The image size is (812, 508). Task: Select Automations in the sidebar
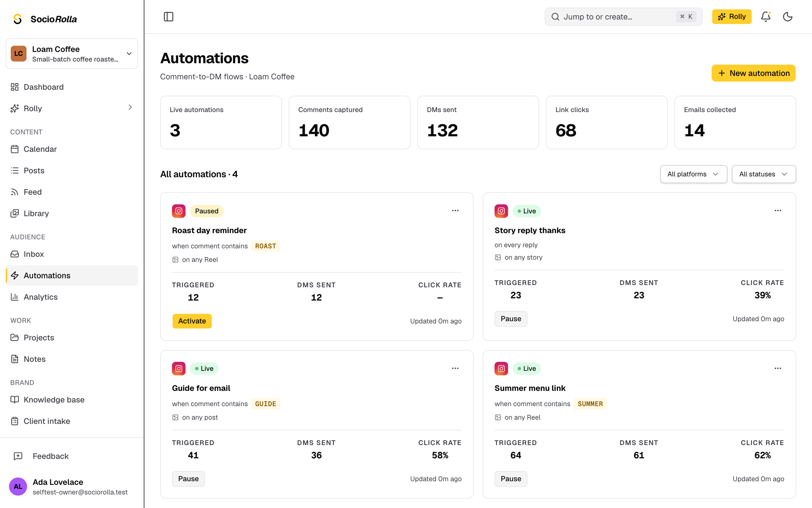pos(72,275)
